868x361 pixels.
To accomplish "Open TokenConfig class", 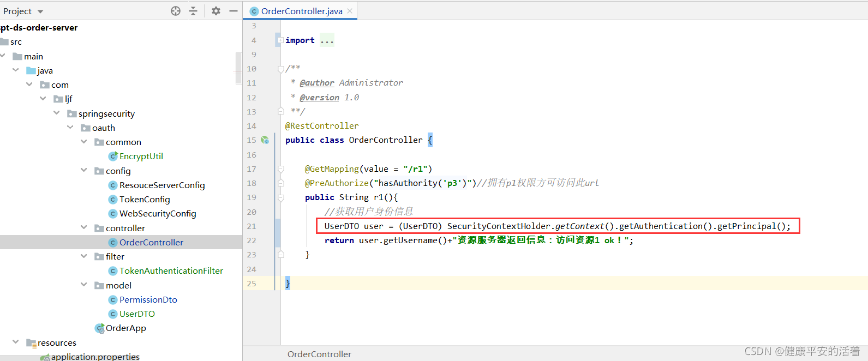I will click(145, 199).
